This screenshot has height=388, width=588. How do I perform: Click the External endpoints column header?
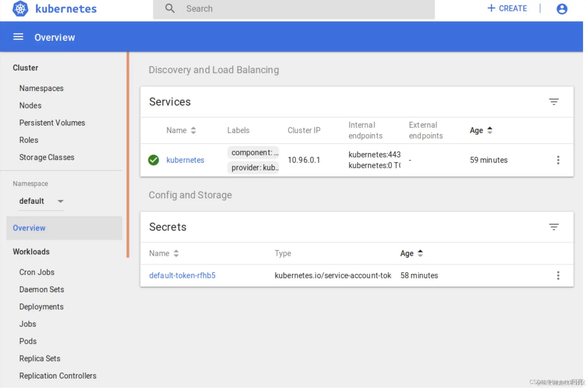tap(426, 130)
